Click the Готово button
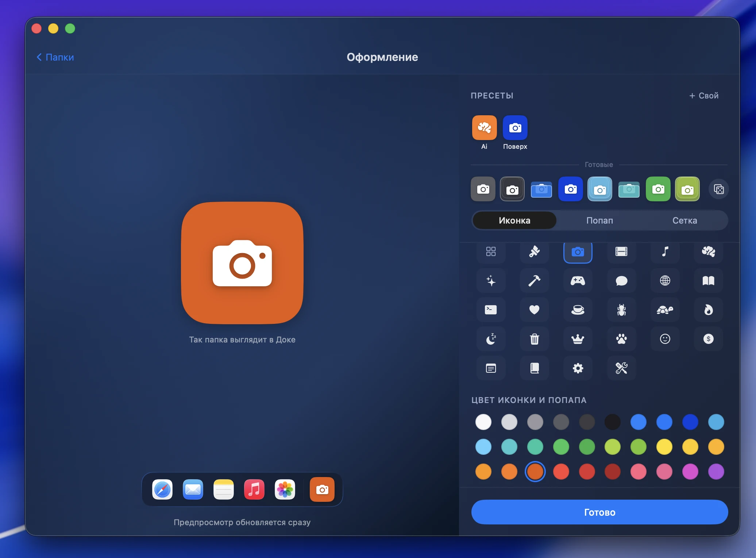The image size is (756, 558). (x=599, y=512)
